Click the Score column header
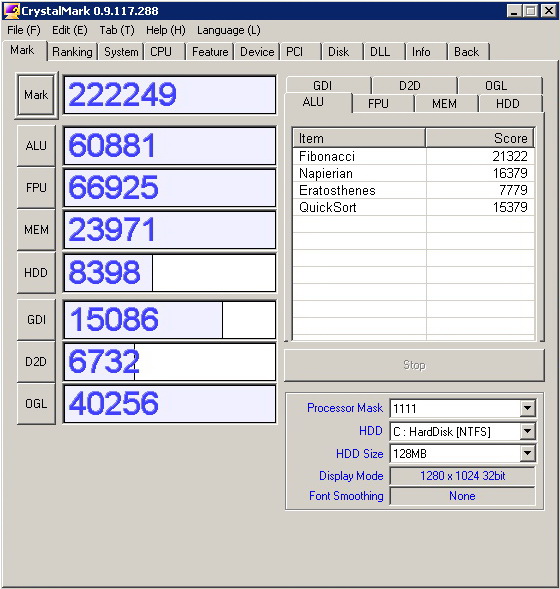Viewport: 560px width, 589px height. [480, 138]
